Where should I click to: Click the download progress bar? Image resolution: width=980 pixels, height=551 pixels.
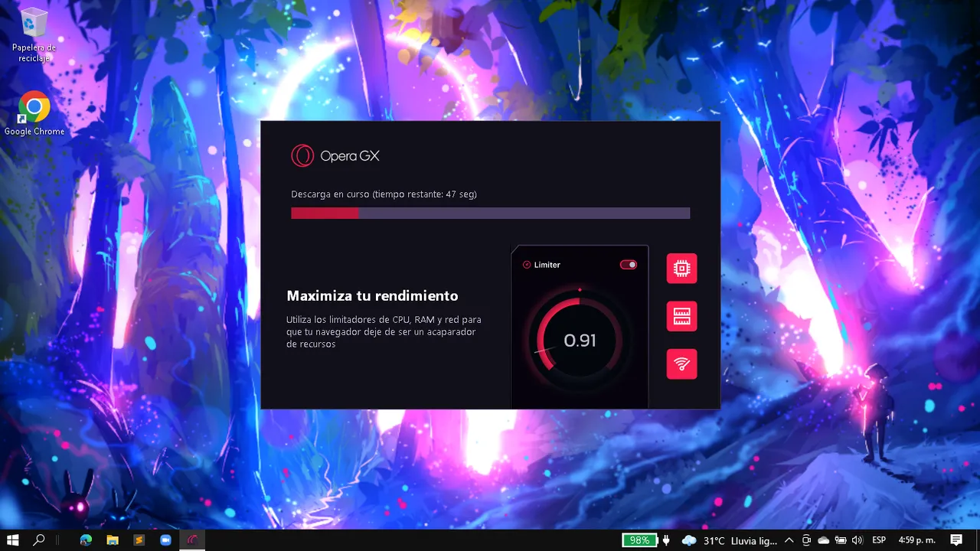(490, 214)
